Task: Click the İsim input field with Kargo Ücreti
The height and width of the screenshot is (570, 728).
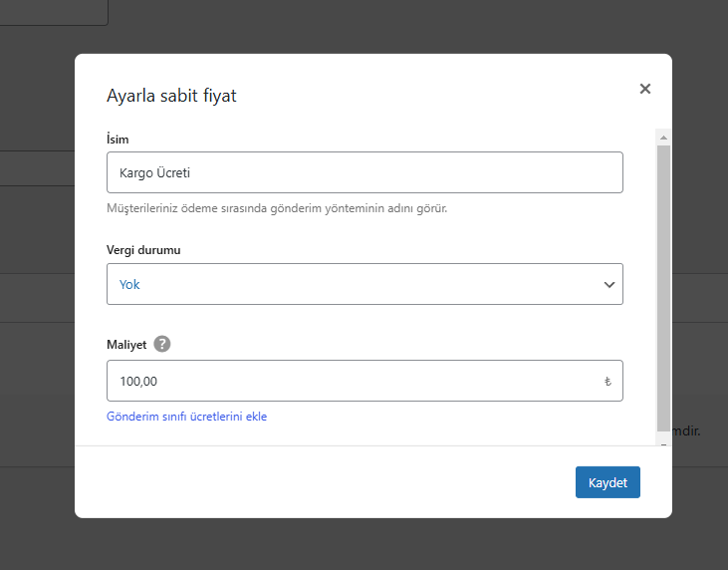Action: click(364, 172)
